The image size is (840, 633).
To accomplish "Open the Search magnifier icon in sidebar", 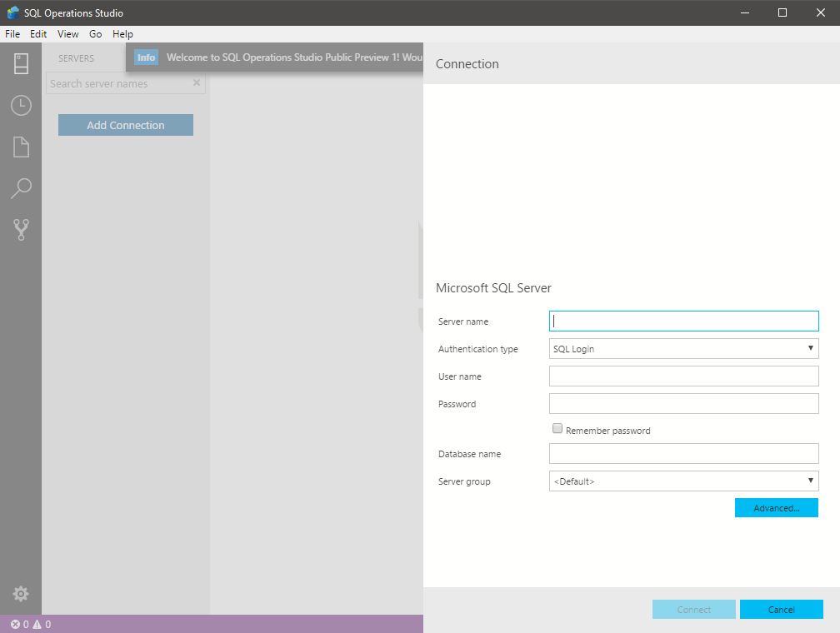I will [21, 188].
